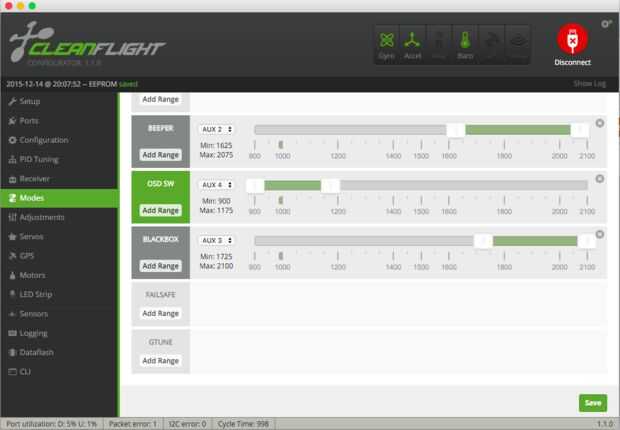The image size is (620, 430).
Task: Add Range for BLACKBOX mode
Action: click(x=161, y=266)
